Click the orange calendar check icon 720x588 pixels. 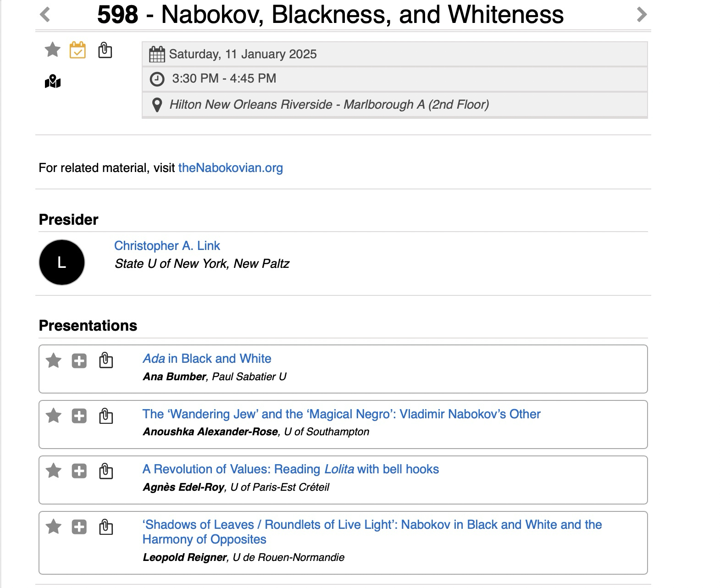pos(78,50)
